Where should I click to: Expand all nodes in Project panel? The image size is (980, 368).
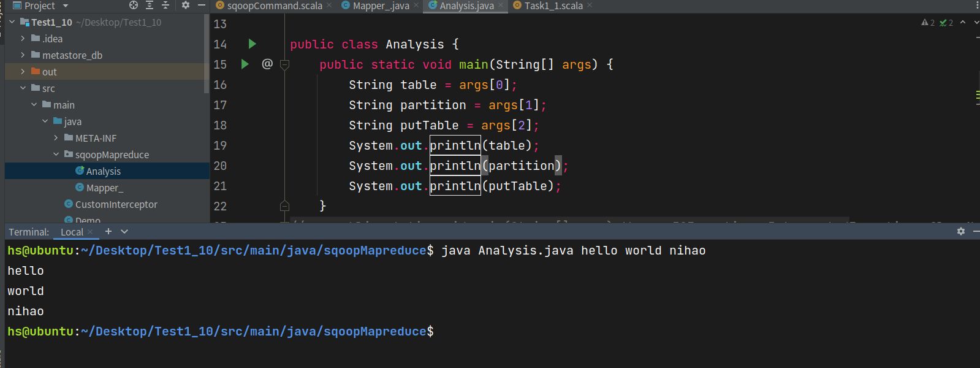[150, 5]
